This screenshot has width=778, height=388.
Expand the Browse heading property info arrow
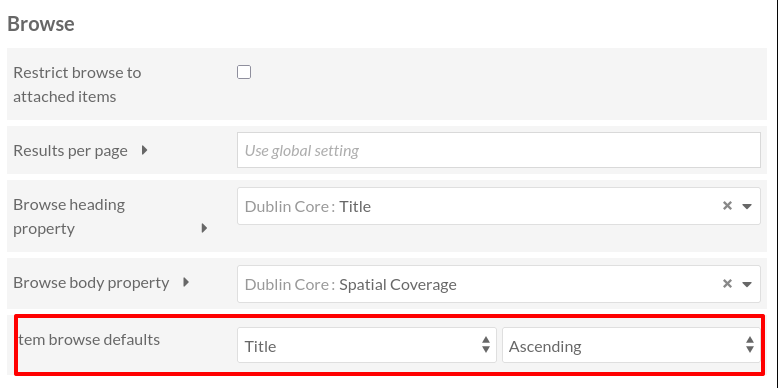pos(204,228)
